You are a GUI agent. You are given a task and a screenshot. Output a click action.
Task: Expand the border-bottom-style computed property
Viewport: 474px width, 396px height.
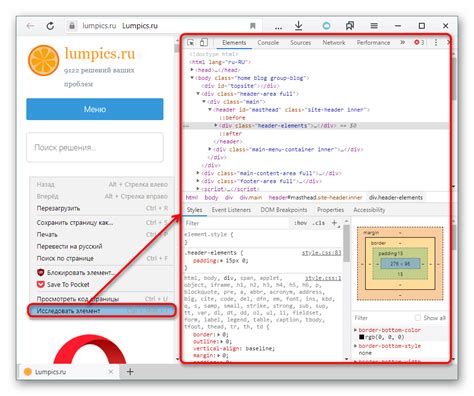355,346
